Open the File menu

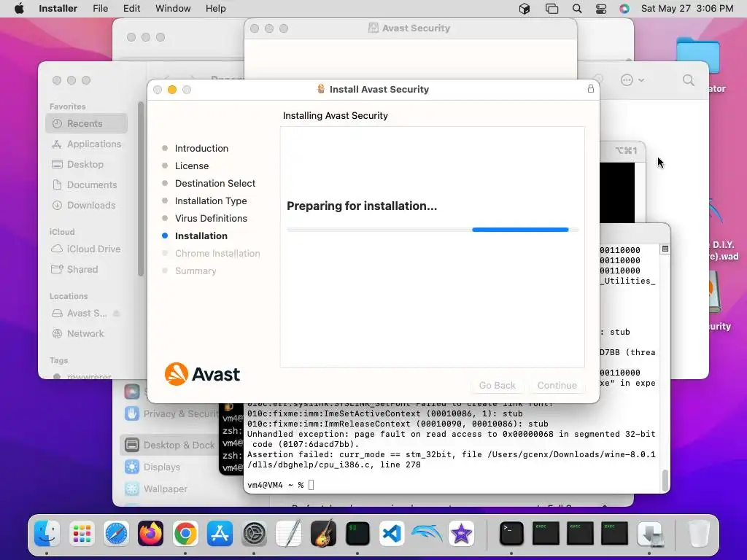pos(100,9)
